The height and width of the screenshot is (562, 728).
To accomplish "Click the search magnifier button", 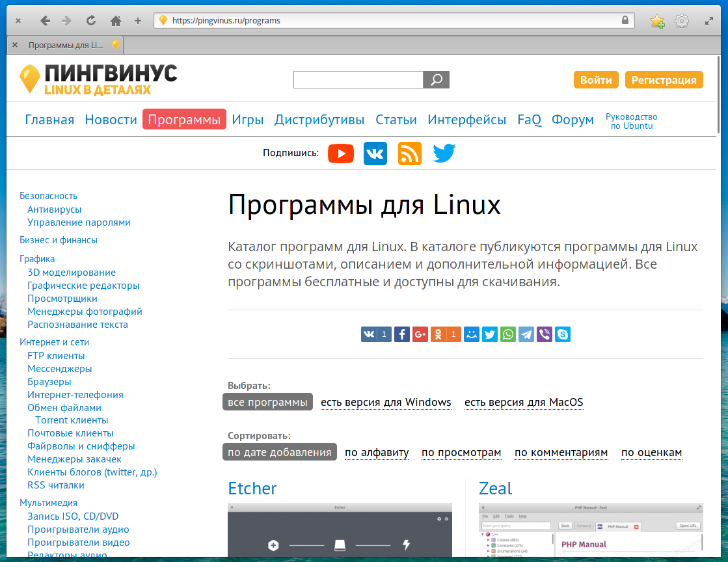I will click(x=437, y=80).
